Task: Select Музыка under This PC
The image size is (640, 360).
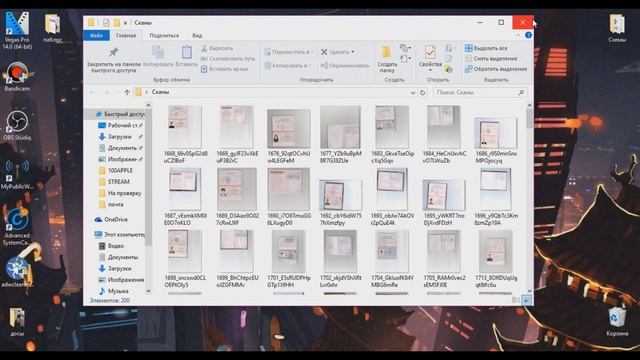Action: [114, 291]
